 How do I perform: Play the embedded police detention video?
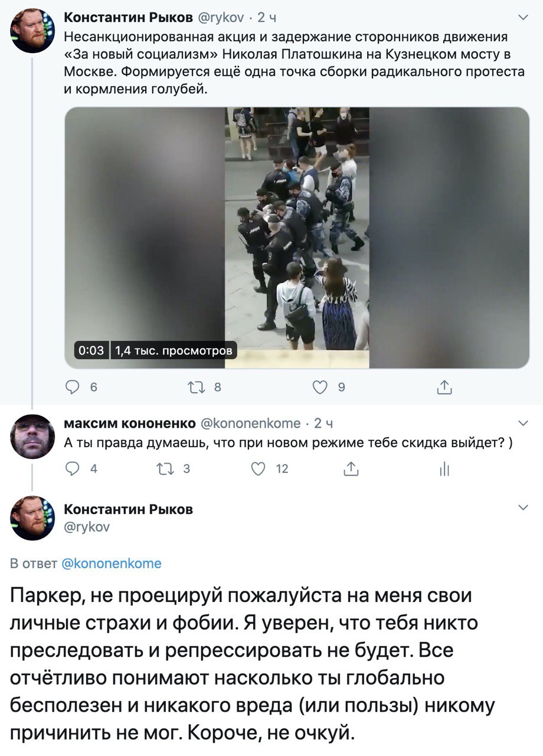click(297, 238)
